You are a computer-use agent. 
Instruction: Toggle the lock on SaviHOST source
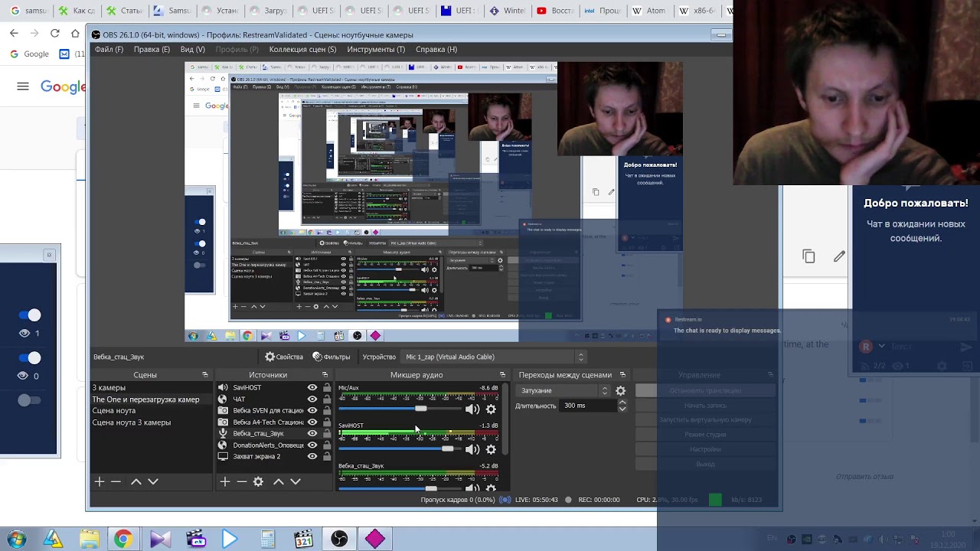(x=327, y=388)
